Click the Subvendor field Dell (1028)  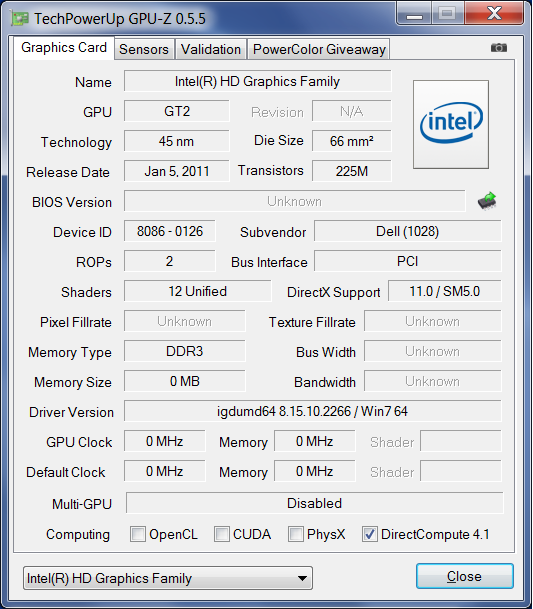click(408, 231)
